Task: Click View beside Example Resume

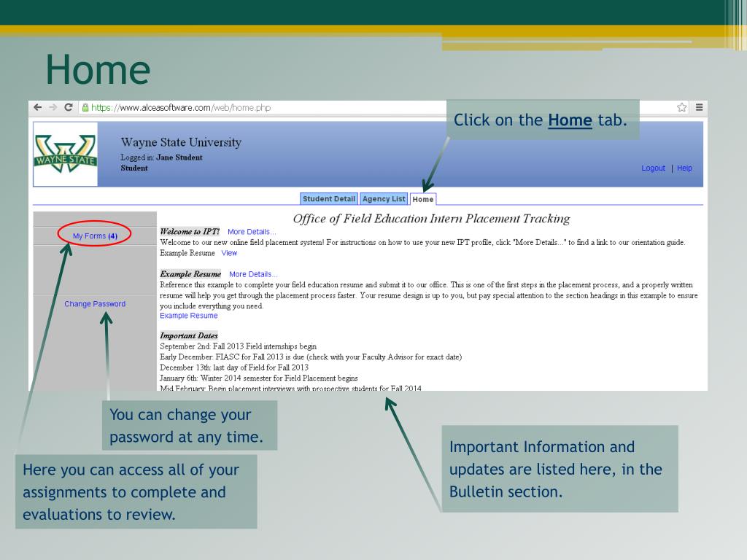Action: tap(229, 253)
